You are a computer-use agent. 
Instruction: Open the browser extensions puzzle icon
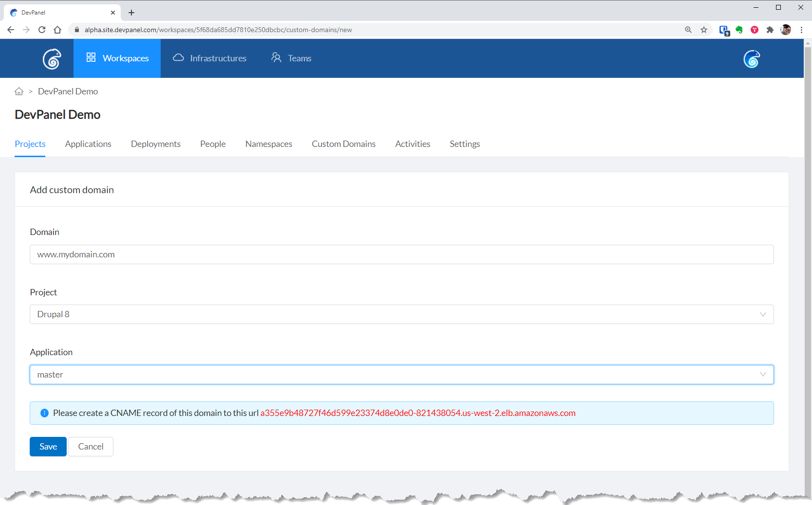(x=770, y=30)
